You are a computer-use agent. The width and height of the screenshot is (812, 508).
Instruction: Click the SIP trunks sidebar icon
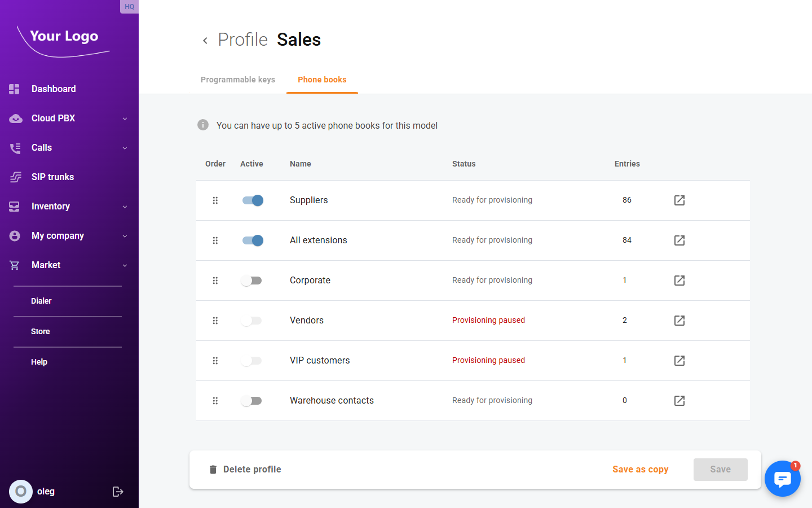point(15,177)
